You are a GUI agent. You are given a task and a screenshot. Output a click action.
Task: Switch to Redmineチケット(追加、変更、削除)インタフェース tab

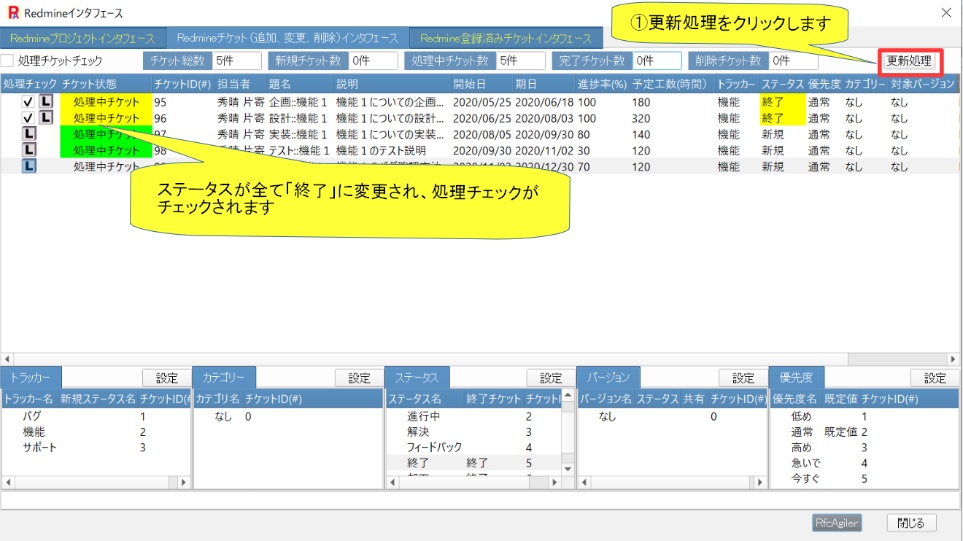click(287, 38)
